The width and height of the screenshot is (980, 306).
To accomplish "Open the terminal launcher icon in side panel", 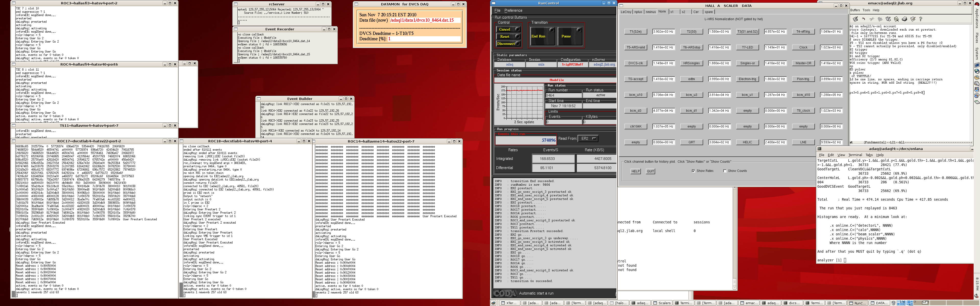I will [977, 65].
